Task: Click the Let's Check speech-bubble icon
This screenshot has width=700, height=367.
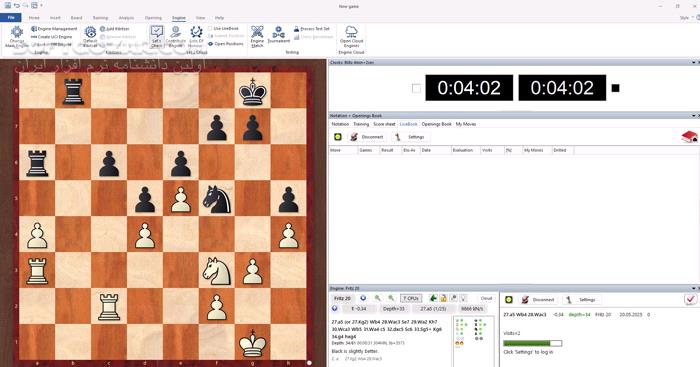Action: (157, 31)
